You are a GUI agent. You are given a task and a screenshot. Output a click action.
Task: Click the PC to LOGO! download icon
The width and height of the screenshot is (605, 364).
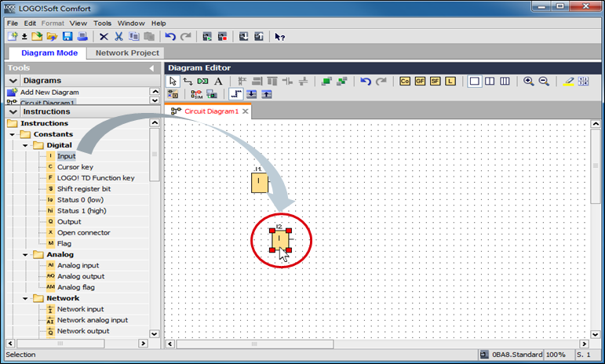click(243, 37)
